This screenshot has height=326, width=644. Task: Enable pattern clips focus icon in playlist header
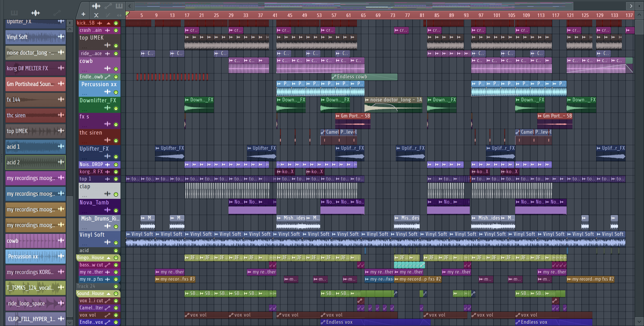[119, 6]
